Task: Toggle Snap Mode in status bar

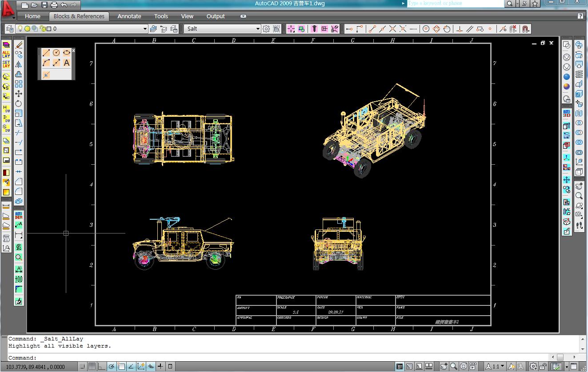Action: 81,367
